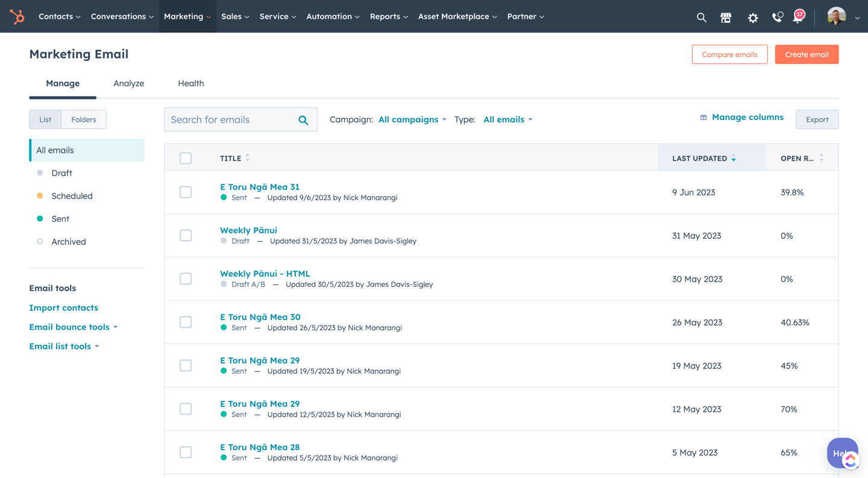The width and height of the screenshot is (868, 478).
Task: Open the notifications bell icon
Action: click(798, 17)
